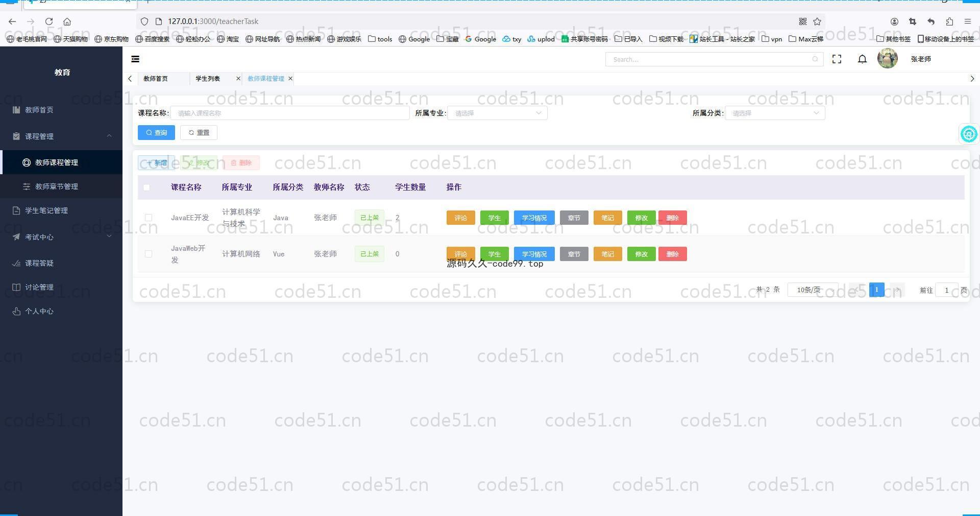Image resolution: width=980 pixels, height=516 pixels.
Task: Click the header Search box
Action: tap(714, 59)
